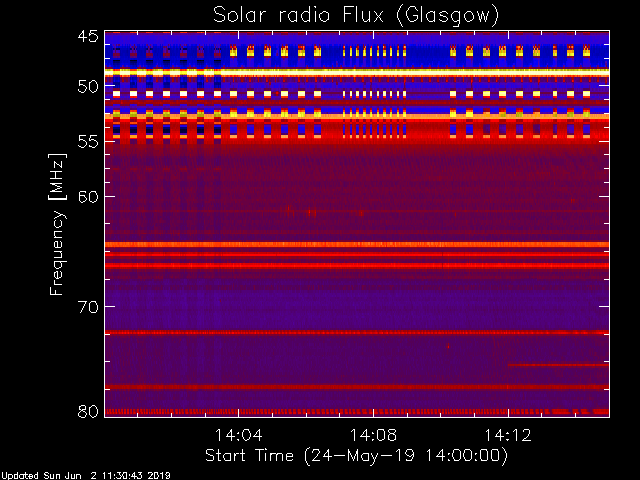The image size is (640, 480).
Task: Click the 80 frequency tick label
Action: 88,411
